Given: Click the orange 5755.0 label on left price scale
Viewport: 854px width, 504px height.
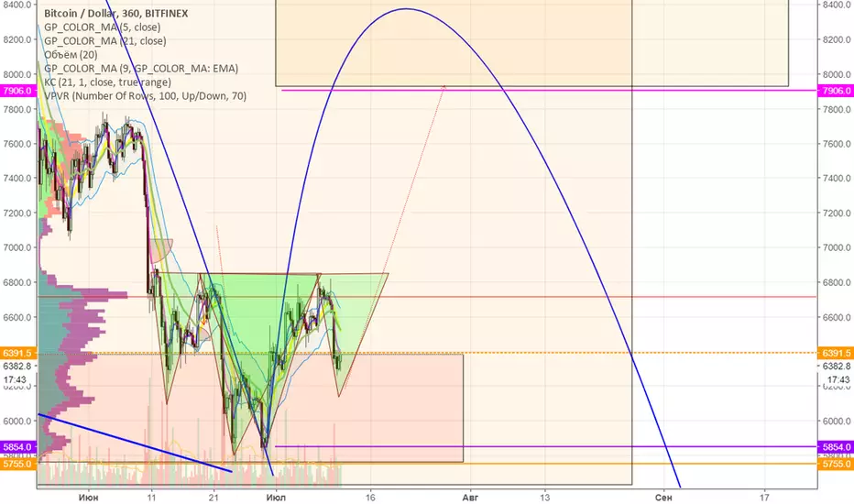Looking at the screenshot, I should pyautogui.click(x=18, y=464).
